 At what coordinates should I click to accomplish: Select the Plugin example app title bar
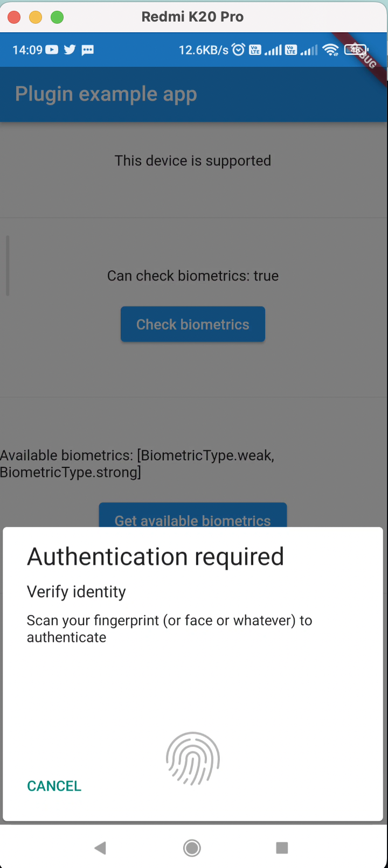106,94
